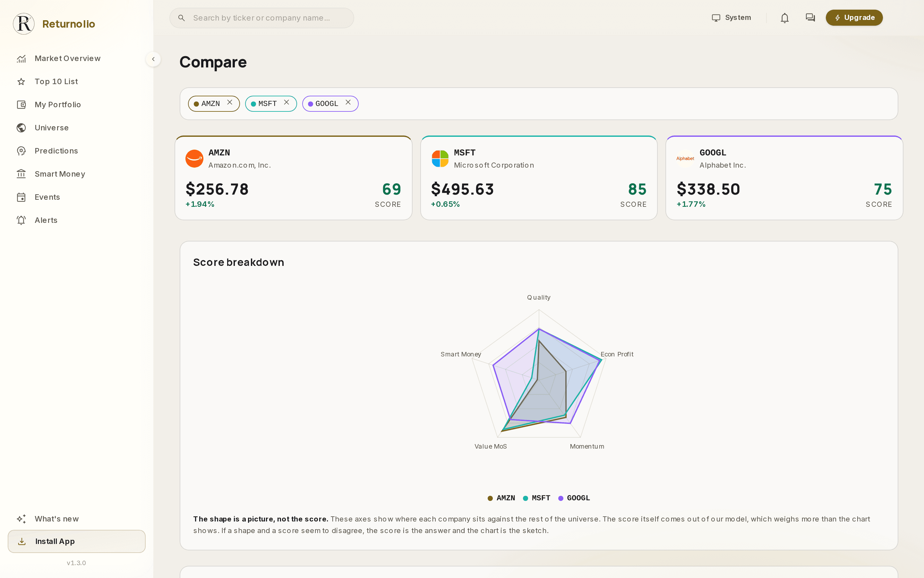Click the Install App download icon
Viewport: 924px width, 578px height.
[22, 541]
